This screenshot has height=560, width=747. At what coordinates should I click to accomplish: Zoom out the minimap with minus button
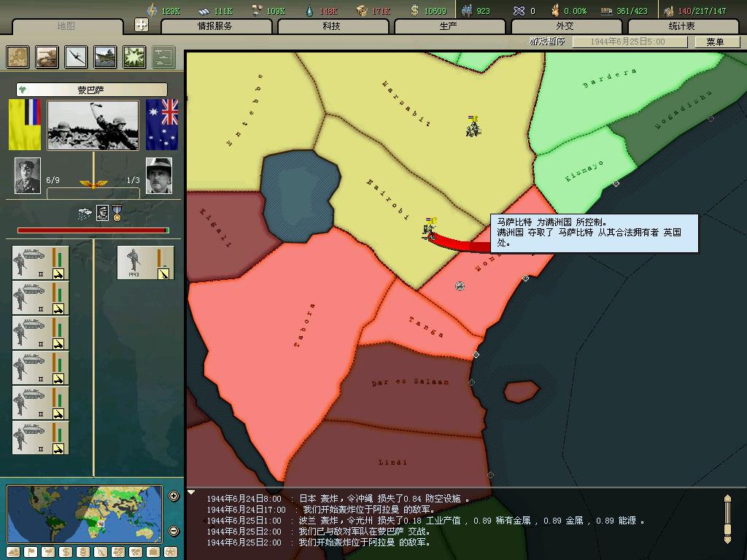coord(174,531)
